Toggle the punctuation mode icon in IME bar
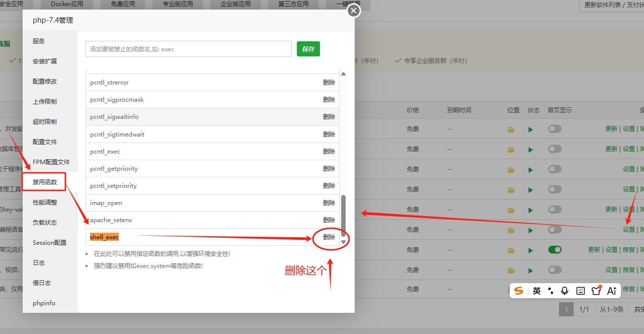 click(551, 291)
